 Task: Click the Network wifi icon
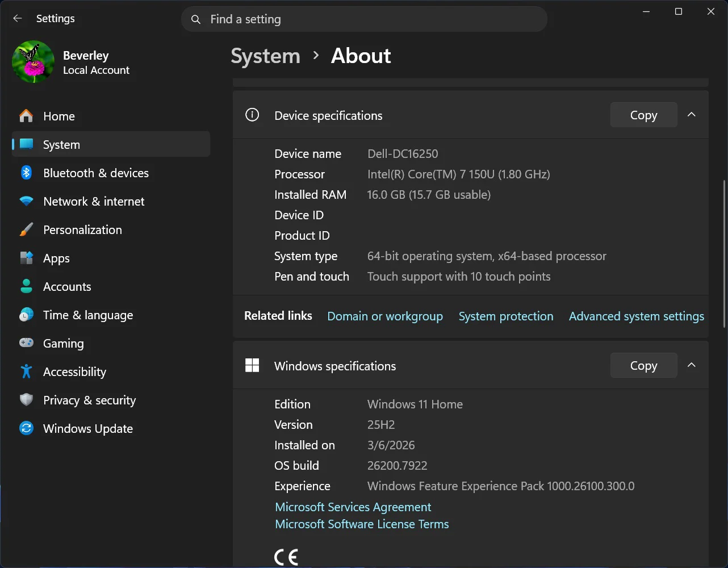[x=26, y=201]
